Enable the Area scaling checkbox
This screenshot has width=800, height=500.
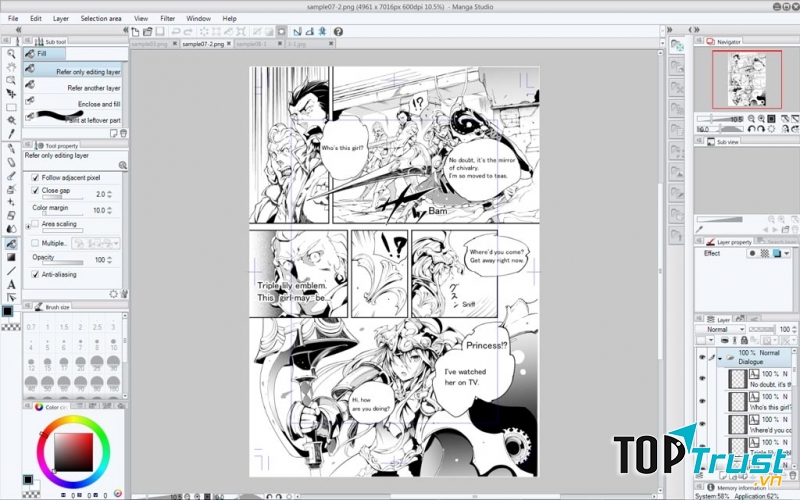click(x=35, y=223)
